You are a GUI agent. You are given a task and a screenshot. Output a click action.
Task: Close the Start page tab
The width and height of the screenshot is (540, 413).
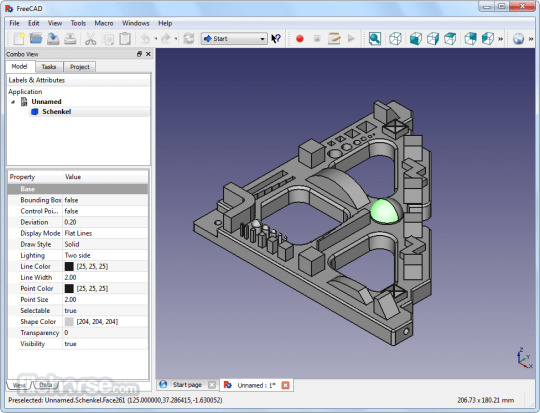tap(212, 385)
